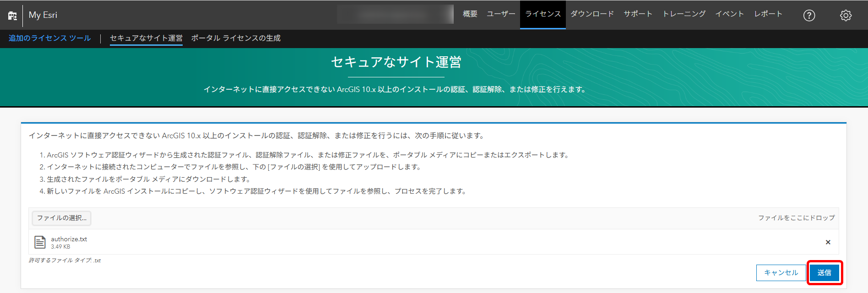Open the サポート support menu

[x=638, y=14]
